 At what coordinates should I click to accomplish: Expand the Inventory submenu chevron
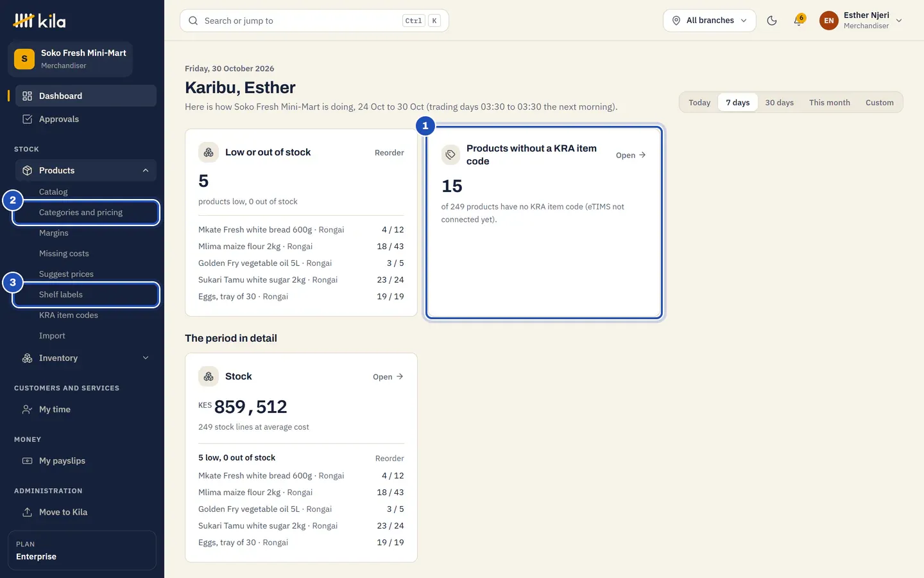point(146,358)
